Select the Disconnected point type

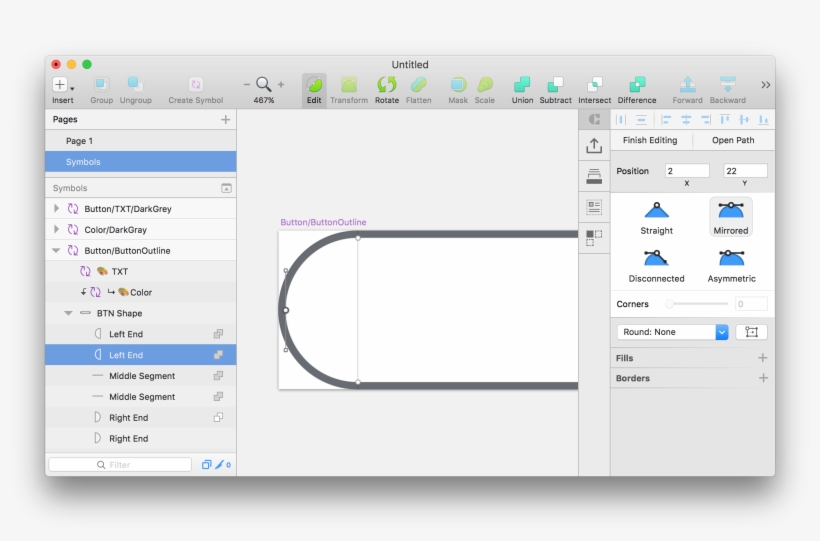(656, 266)
